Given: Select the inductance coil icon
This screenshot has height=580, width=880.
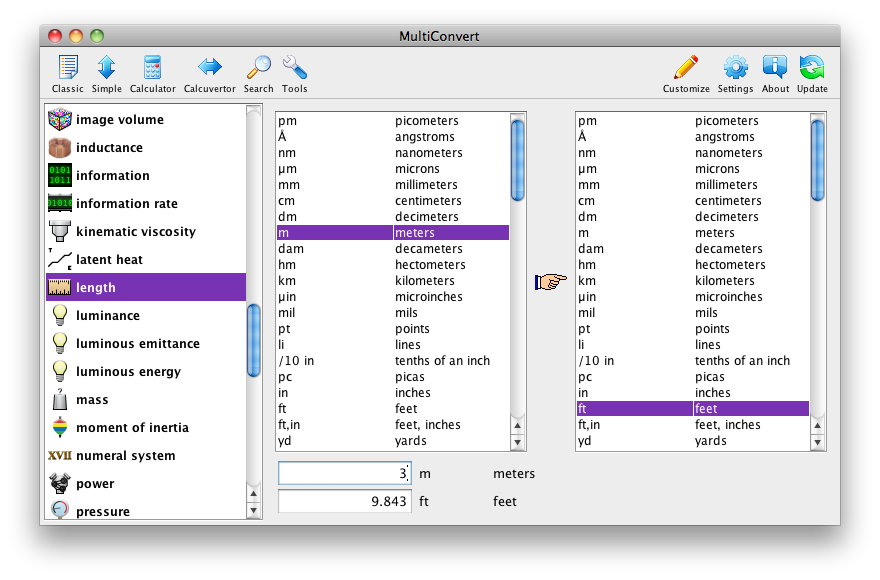Looking at the screenshot, I should (x=60, y=147).
